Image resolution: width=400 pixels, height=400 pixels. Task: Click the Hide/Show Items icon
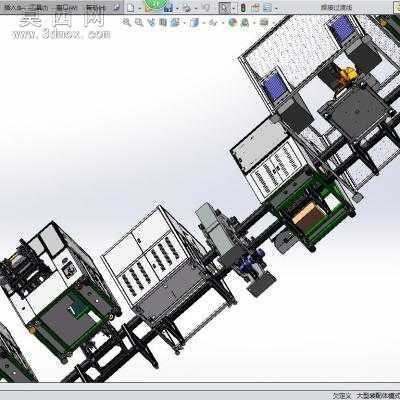coord(213,22)
